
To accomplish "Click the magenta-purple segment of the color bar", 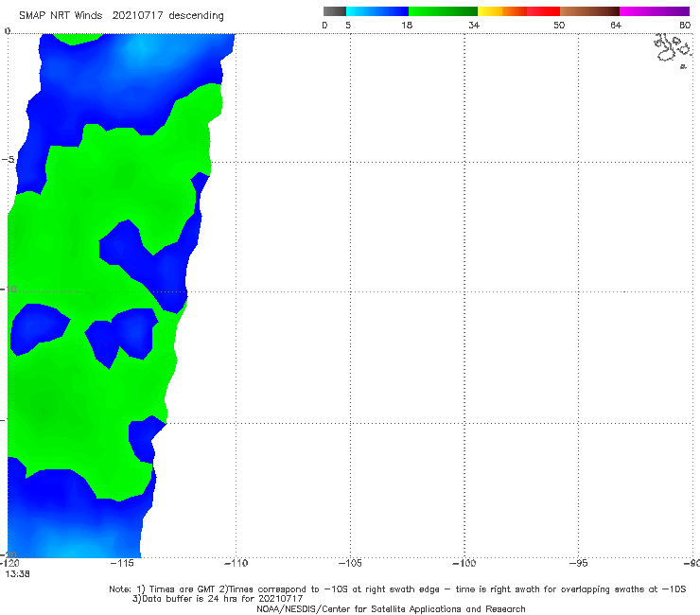I will tap(655, 11).
